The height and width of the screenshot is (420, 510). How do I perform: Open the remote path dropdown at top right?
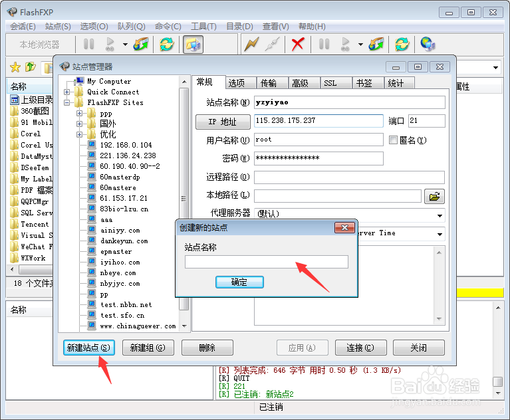pyautogui.click(x=495, y=68)
